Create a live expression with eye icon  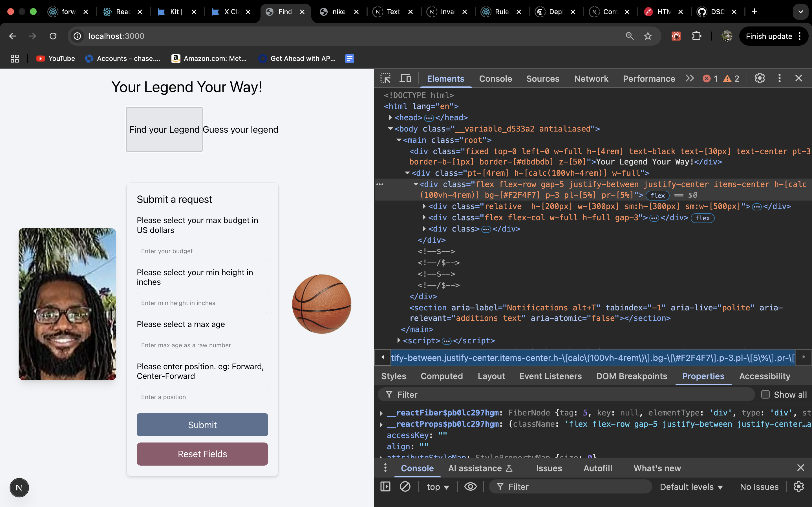[470, 486]
